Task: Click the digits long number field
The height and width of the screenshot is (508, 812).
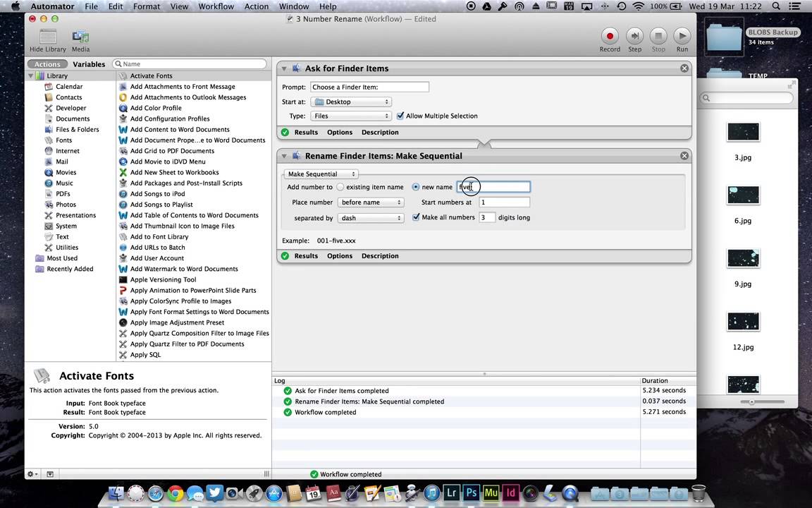Action: click(x=487, y=217)
